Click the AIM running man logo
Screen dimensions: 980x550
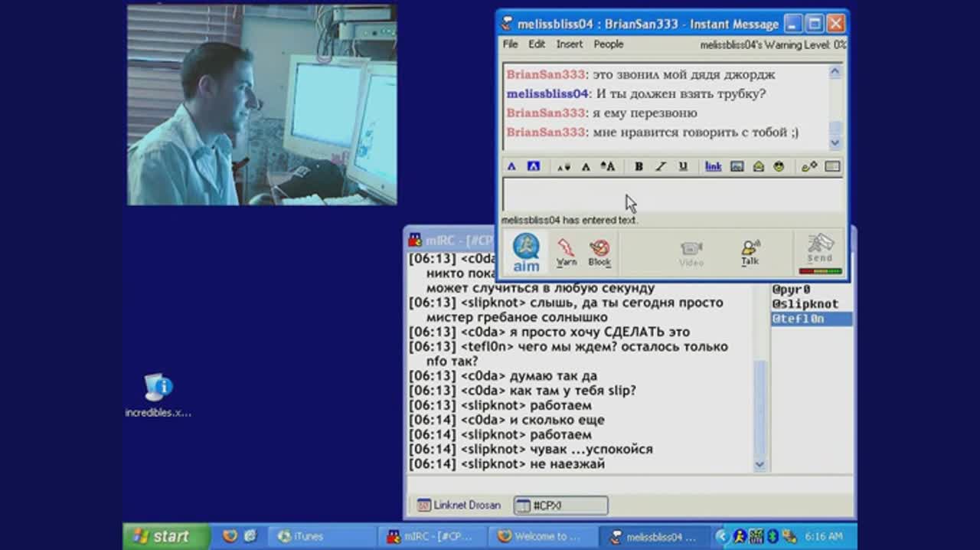coord(526,252)
